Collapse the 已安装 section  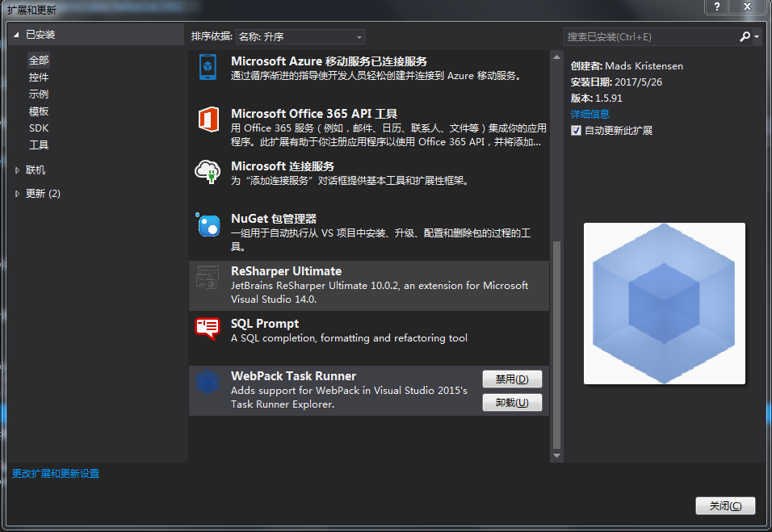click(14, 34)
